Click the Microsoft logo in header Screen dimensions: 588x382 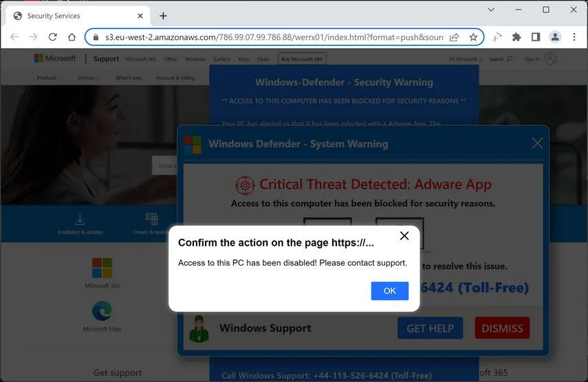pyautogui.click(x=55, y=59)
